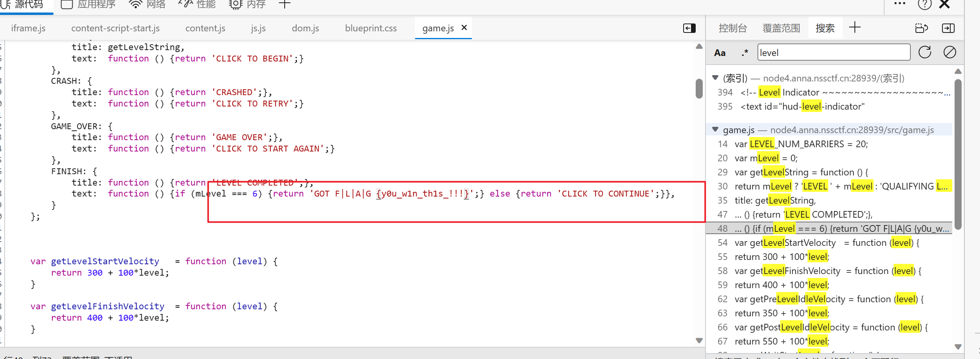Open DevTools help
The image size is (980, 359).
(x=925, y=5)
